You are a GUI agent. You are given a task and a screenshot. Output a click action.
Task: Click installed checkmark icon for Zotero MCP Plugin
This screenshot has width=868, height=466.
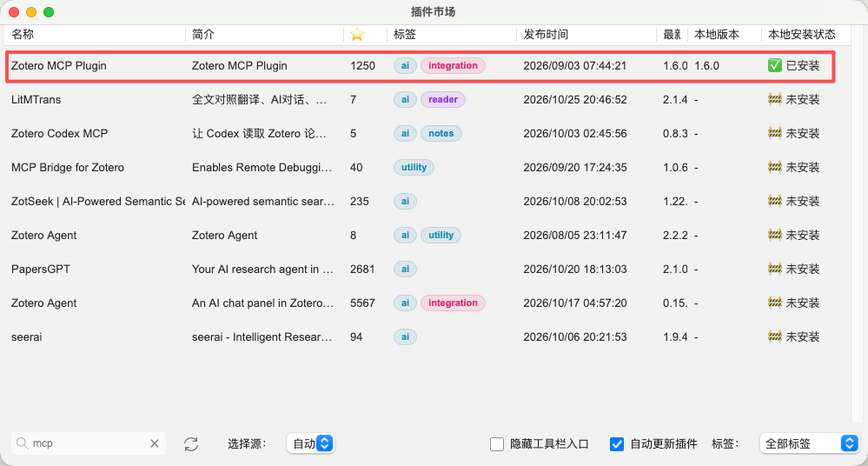pos(774,65)
